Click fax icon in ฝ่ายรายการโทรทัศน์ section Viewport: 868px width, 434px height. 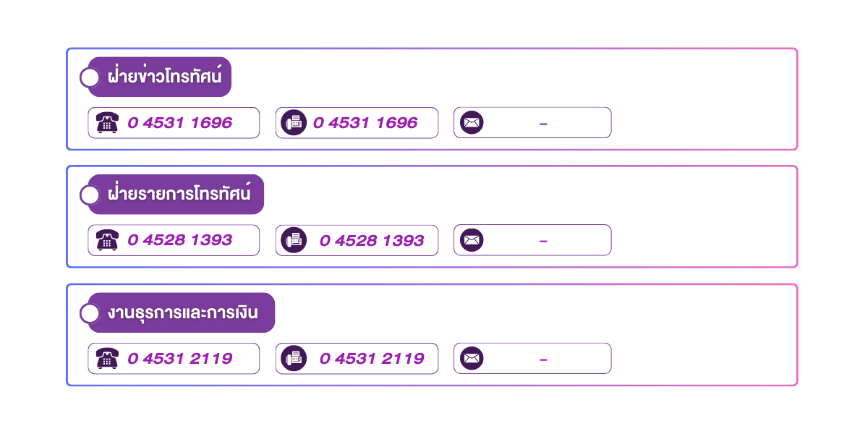(294, 240)
